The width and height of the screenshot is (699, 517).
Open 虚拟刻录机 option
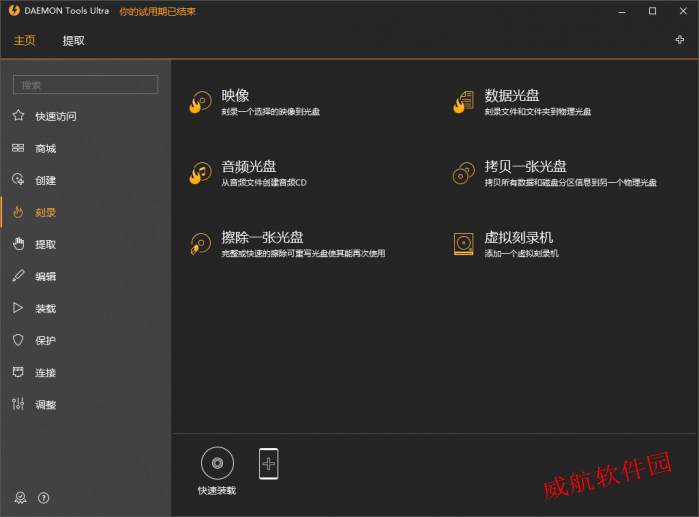tap(518, 237)
